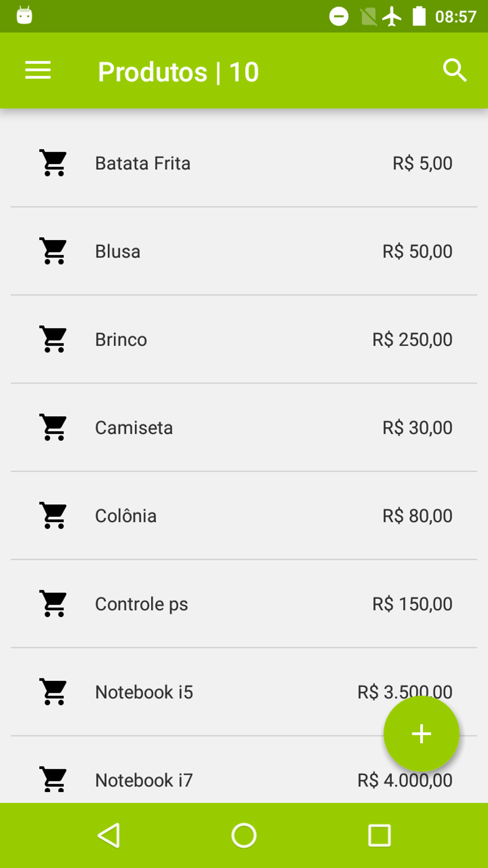Tap the cart icon beside Camiseta
Viewport: 488px width, 868px height.
coord(54,427)
